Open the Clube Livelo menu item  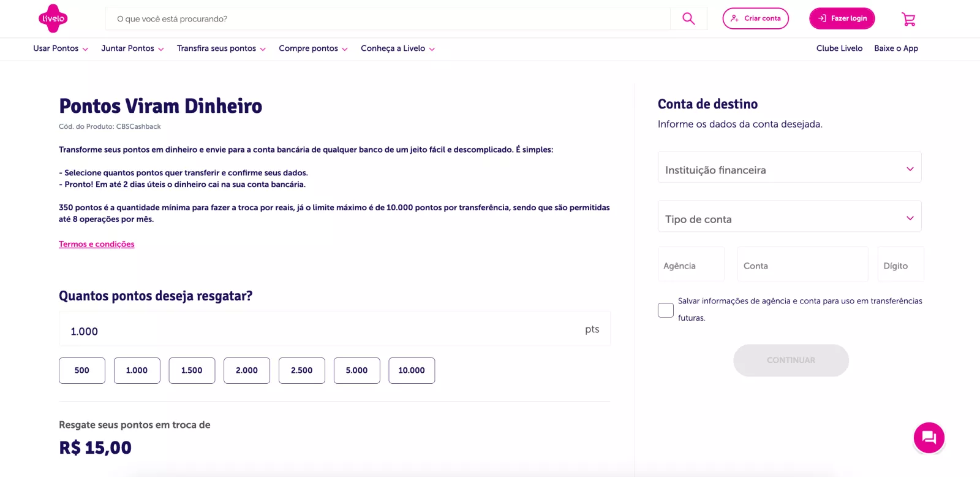(x=839, y=48)
